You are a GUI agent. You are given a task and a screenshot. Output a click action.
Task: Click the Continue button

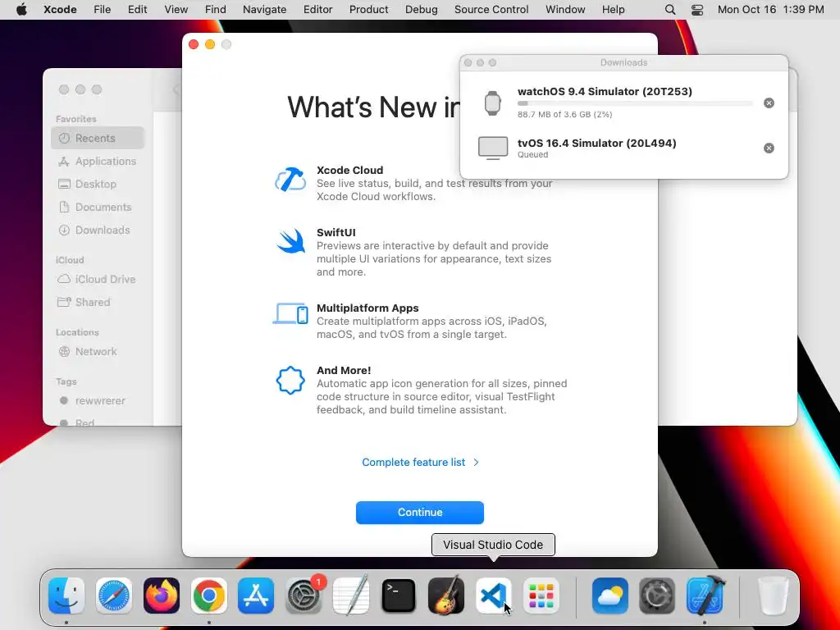(x=420, y=513)
